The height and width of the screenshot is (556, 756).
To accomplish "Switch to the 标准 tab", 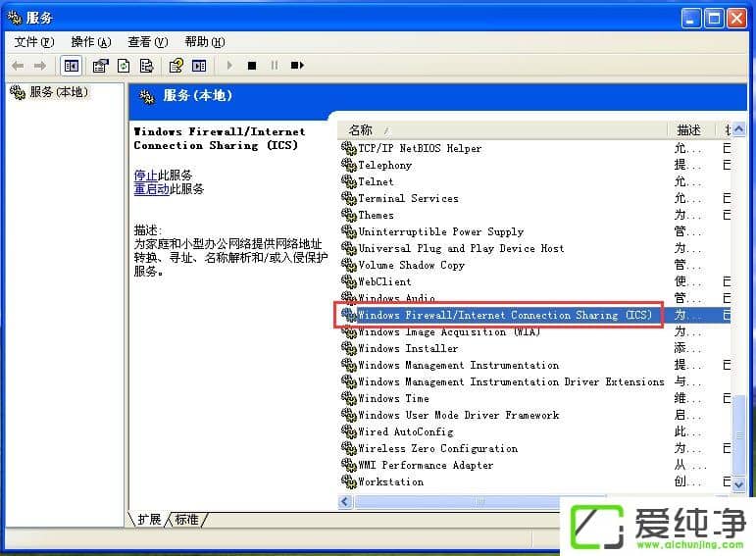I will (186, 520).
